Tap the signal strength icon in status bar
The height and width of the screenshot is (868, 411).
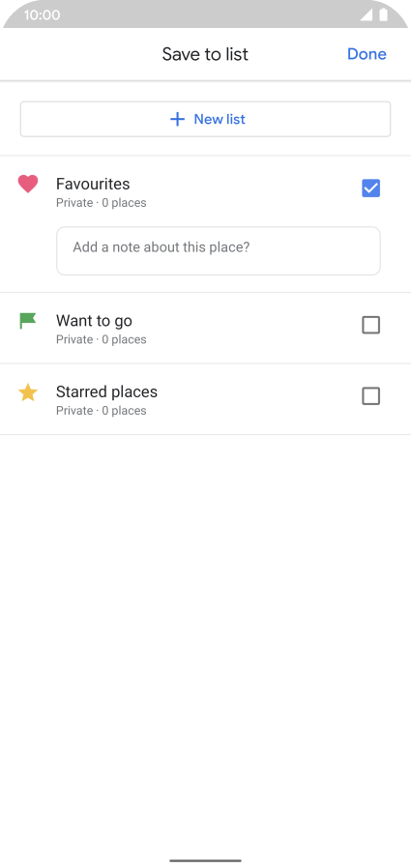pos(367,14)
